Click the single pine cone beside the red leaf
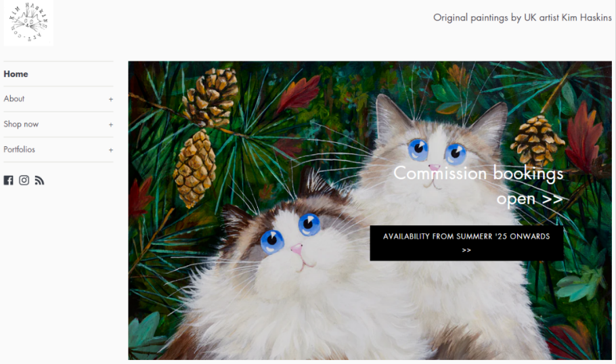This screenshot has width=616, height=364. (x=537, y=140)
